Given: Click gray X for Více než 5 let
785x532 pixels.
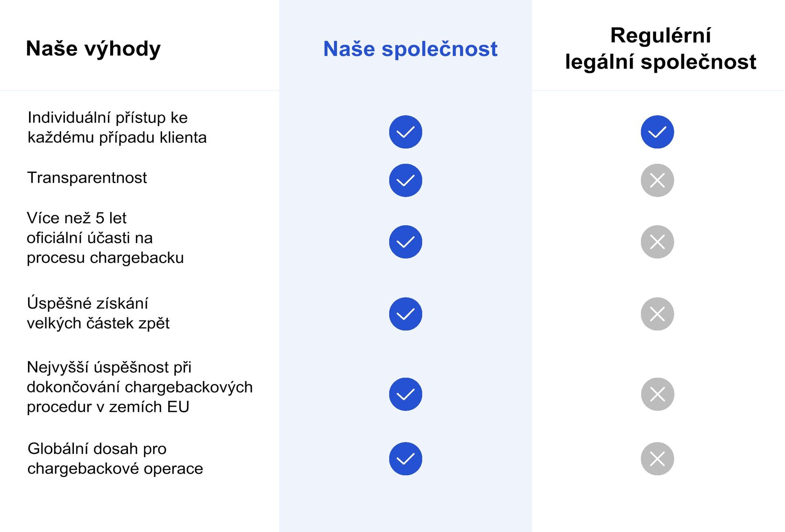Looking at the screenshot, I should (x=657, y=242).
